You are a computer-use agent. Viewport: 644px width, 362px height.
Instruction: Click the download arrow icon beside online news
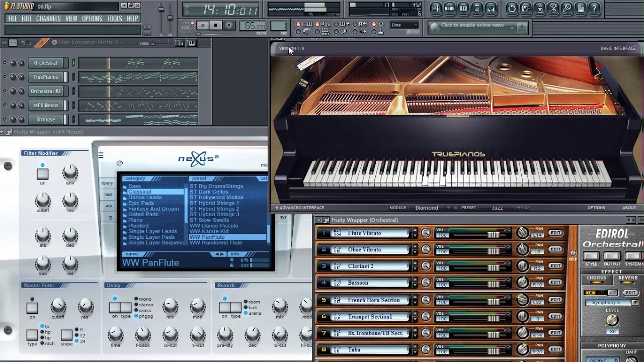tap(523, 27)
